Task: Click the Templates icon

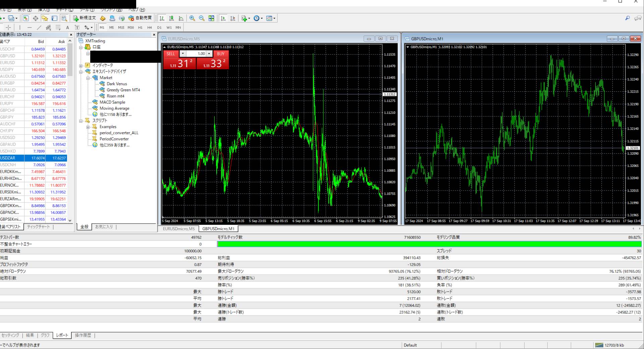Action: point(269,18)
